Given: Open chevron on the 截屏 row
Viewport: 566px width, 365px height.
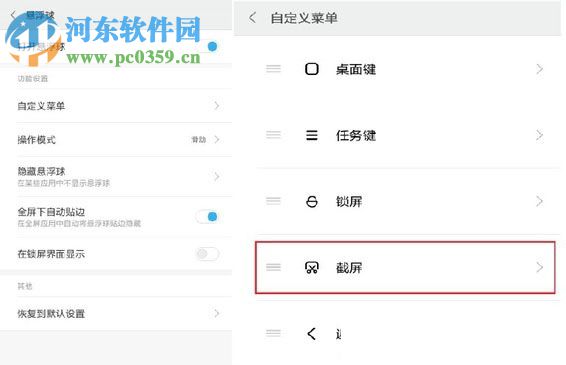Looking at the screenshot, I should click(539, 268).
